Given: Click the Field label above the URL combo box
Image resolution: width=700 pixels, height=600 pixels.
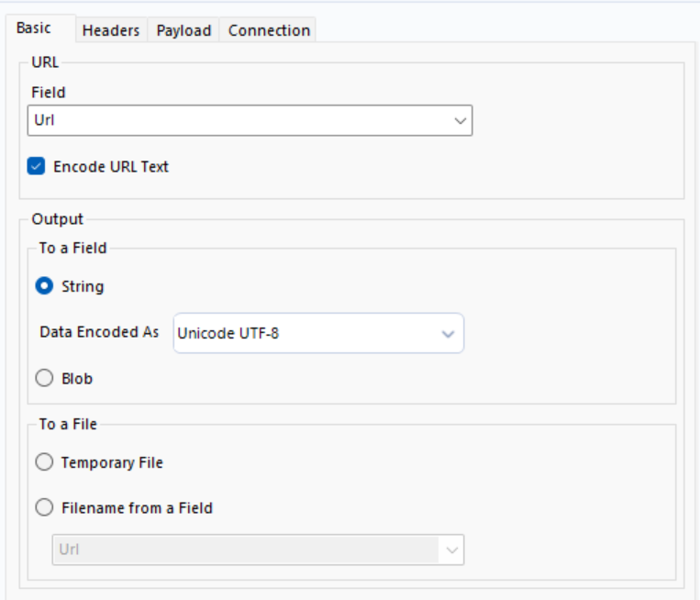Looking at the screenshot, I should 49,92.
